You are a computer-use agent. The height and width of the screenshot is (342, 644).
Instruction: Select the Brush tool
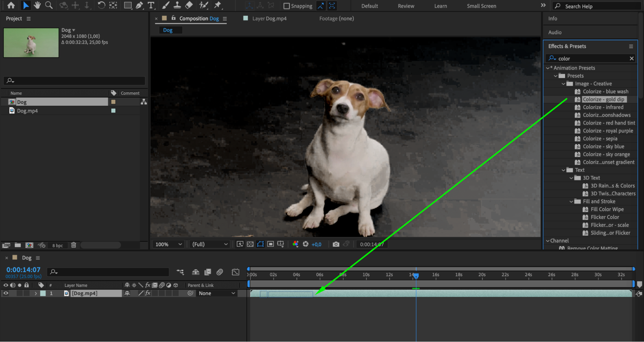click(166, 5)
